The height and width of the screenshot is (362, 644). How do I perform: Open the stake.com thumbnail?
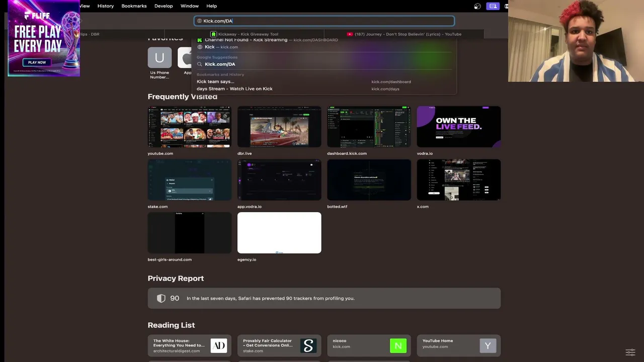190,180
